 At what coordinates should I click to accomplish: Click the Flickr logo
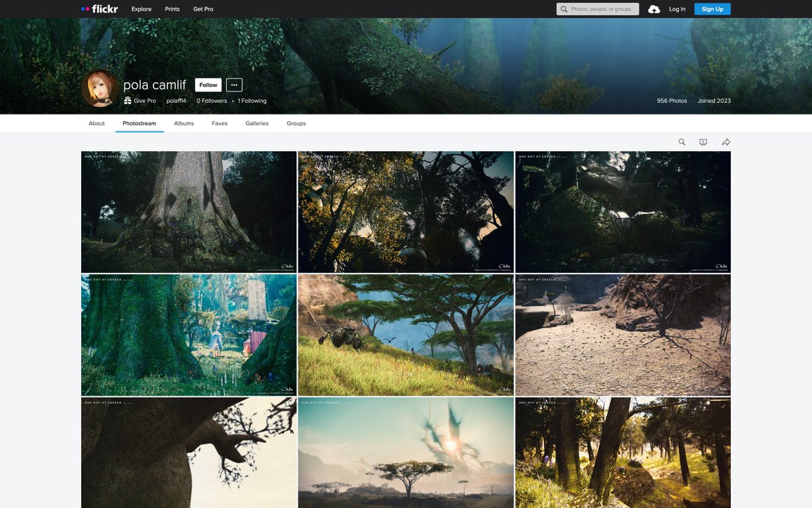click(99, 9)
